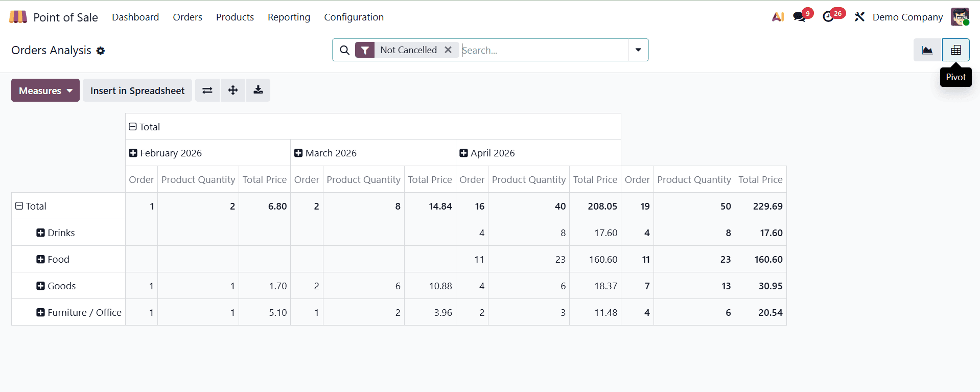Click the Goods 18.37 cell
This screenshot has width=980, height=392.
click(595, 286)
